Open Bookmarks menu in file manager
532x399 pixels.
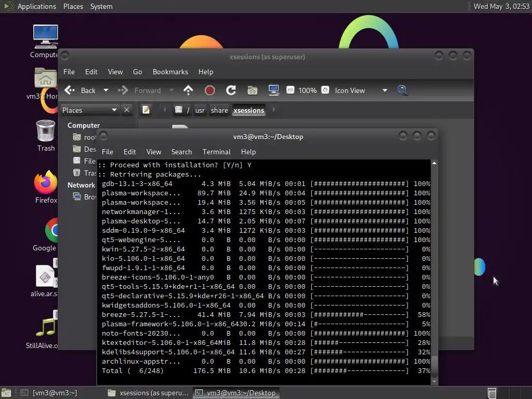(x=170, y=72)
